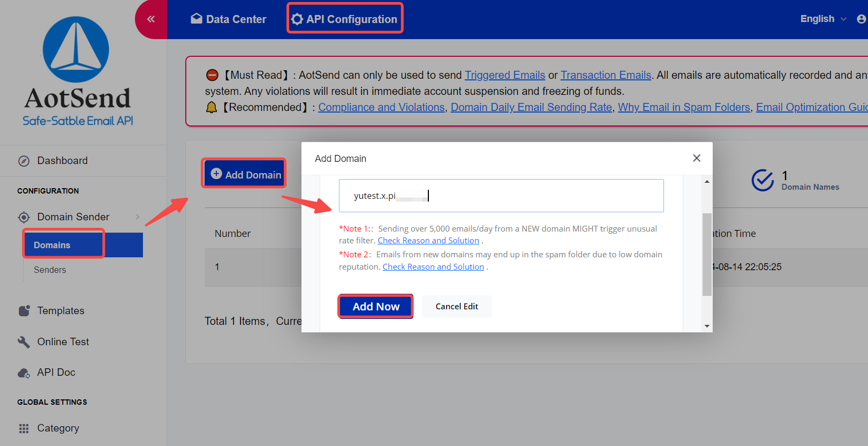Close the Add Domain dialog
868x446 pixels.
696,158
